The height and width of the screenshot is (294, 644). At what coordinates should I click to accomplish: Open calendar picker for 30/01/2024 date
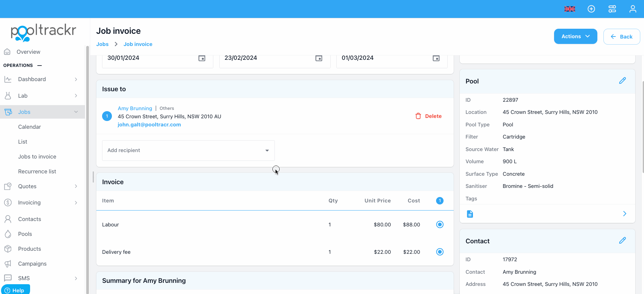pyautogui.click(x=202, y=58)
